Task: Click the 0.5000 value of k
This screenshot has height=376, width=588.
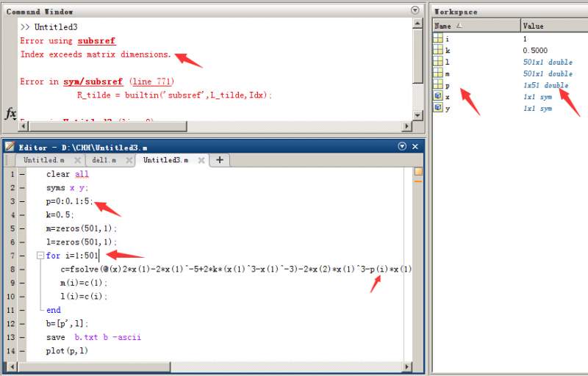Action: click(x=535, y=50)
